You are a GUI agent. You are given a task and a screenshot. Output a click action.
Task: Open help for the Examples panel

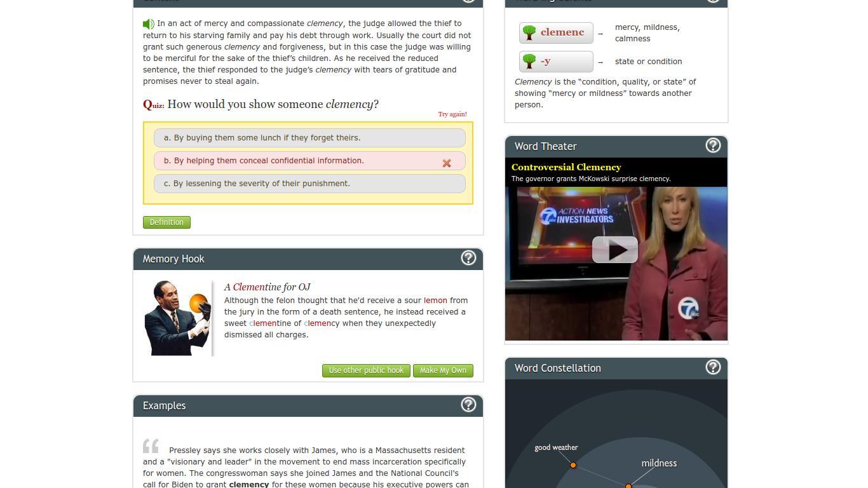click(x=468, y=405)
